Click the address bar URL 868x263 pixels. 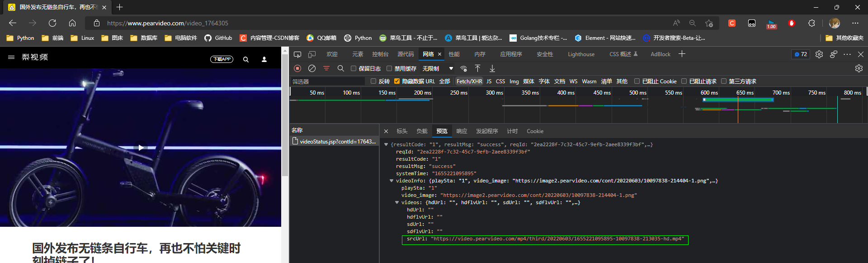168,23
